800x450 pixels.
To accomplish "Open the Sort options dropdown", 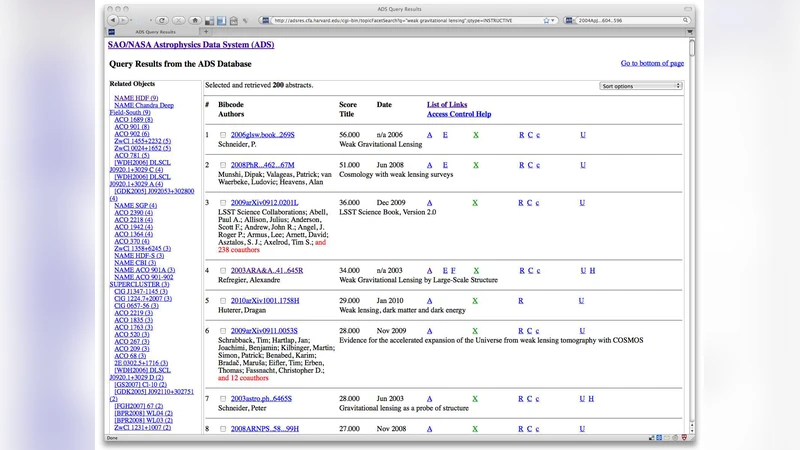I will click(x=640, y=86).
